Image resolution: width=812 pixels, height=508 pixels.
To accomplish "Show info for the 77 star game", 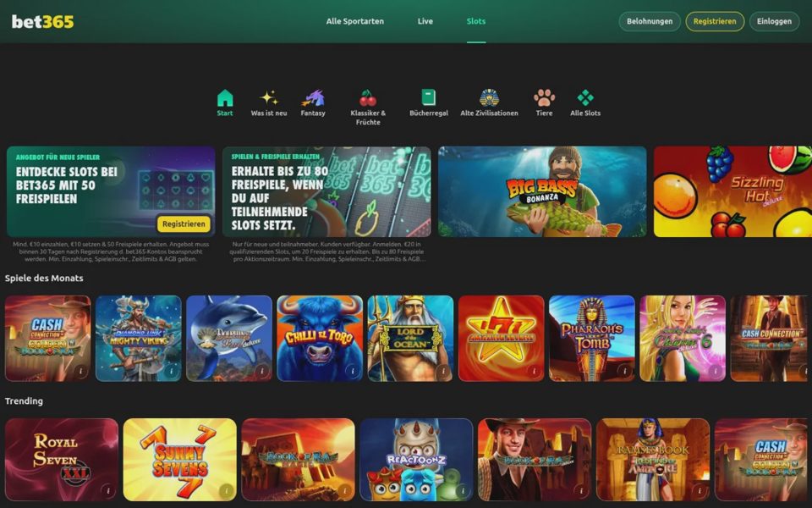I will (x=534, y=371).
